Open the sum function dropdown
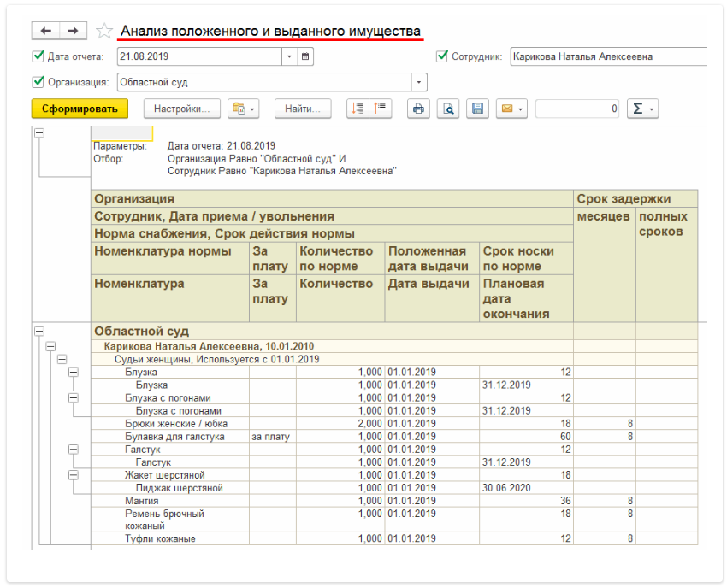Image resolution: width=727 pixels, height=588 pixels. [x=642, y=109]
